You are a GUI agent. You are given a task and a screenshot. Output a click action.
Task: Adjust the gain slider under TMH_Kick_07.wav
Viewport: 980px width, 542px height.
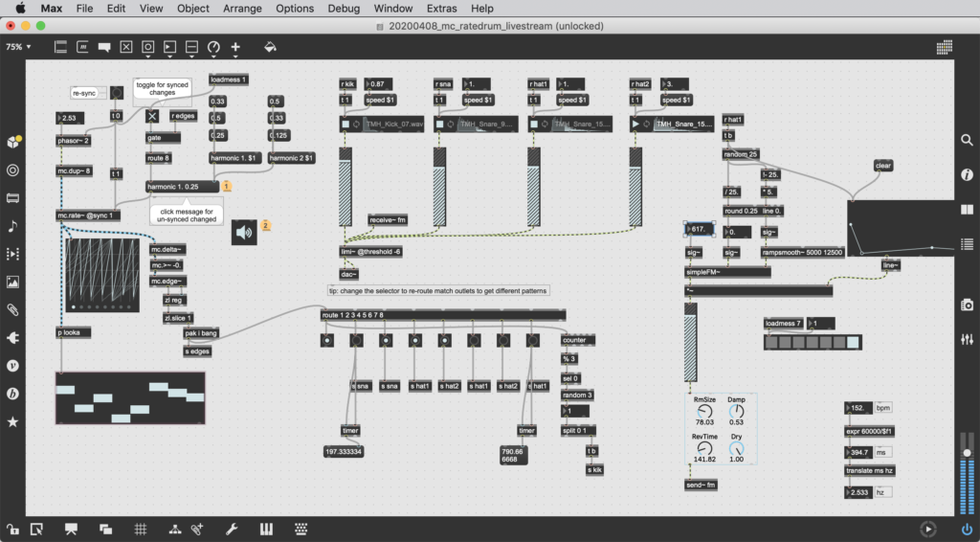tap(345, 187)
